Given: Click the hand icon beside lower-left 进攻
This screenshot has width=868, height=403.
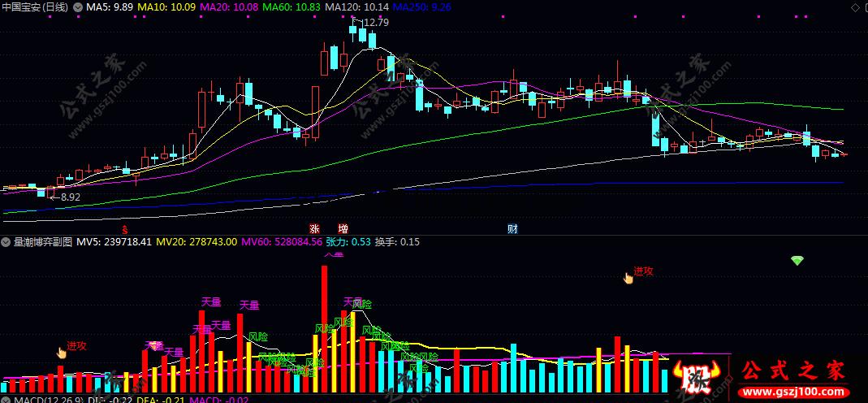Looking at the screenshot, I should pos(62,352).
